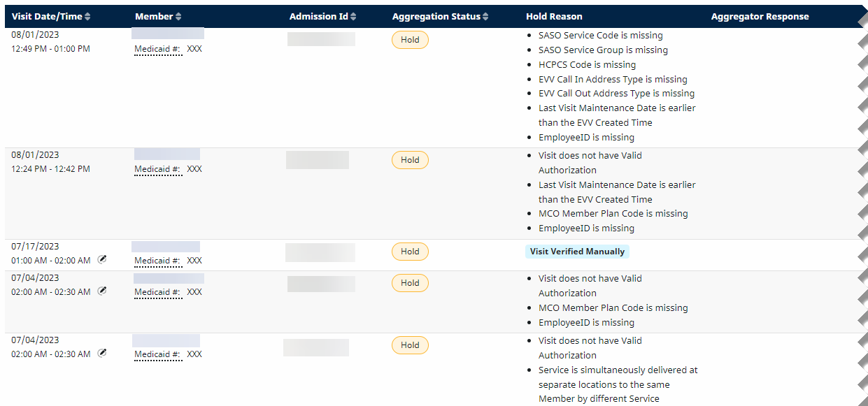This screenshot has height=406, width=868.
Task: Open member name for the 12:49 PM visit
Action: pos(168,34)
